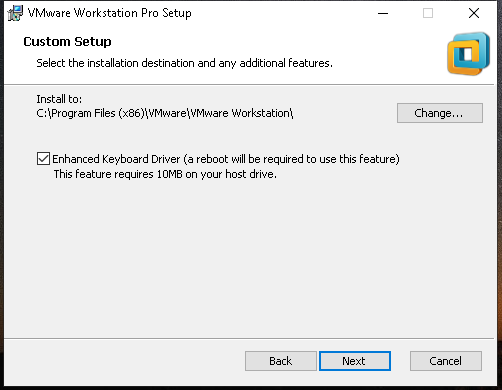This screenshot has width=502, height=390.
Task: Uncheck the Enhanced Keyboard Driver checkbox
Action: [x=43, y=159]
